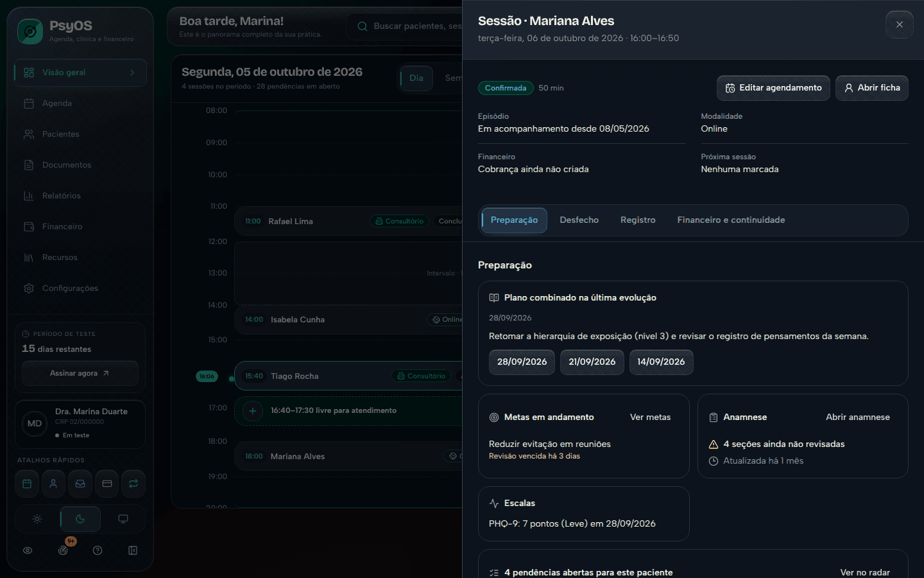The image size is (924, 578).
Task: Switch to the Desfecho tab
Action: (579, 220)
